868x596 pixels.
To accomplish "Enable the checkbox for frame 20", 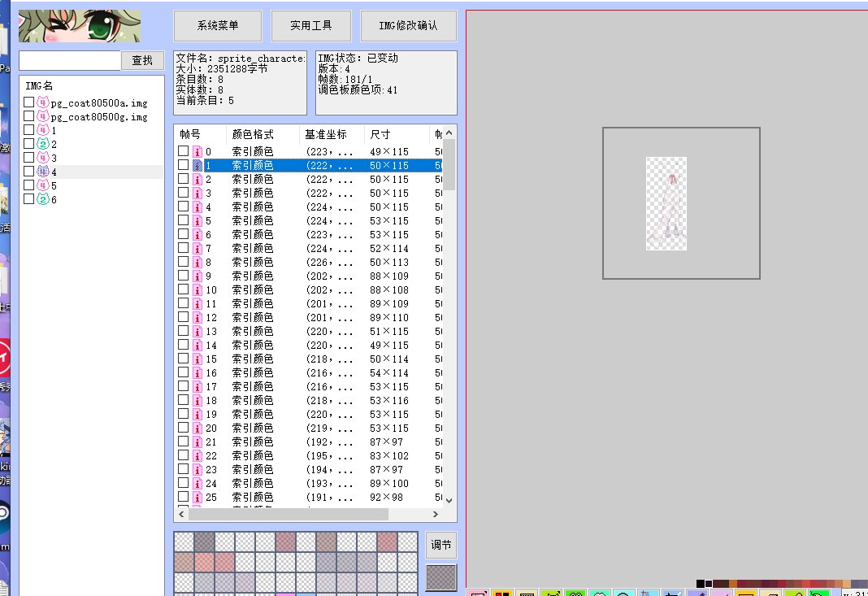I will pyautogui.click(x=183, y=429).
